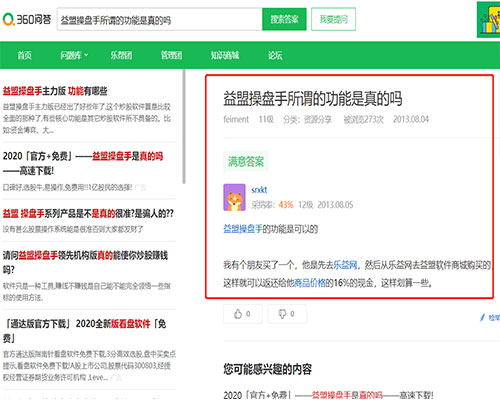Click the report pencil icon beside the vote buttons
This screenshot has height=400, width=500.
point(482,317)
